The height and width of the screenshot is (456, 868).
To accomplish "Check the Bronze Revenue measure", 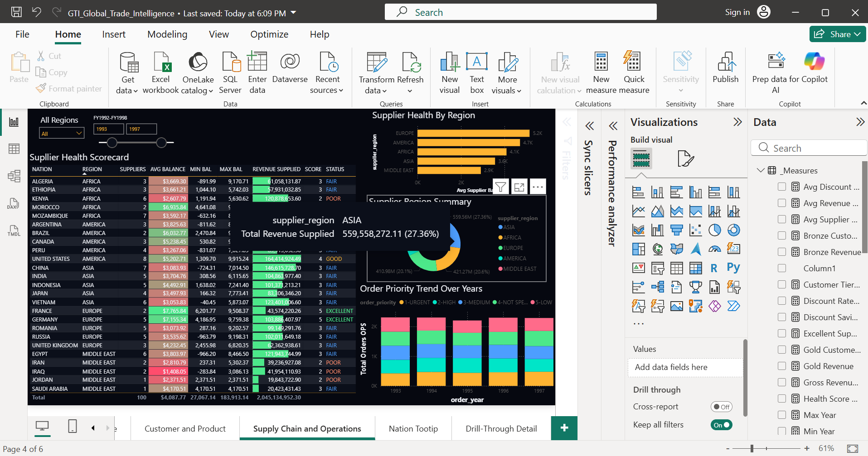I will pos(782,252).
